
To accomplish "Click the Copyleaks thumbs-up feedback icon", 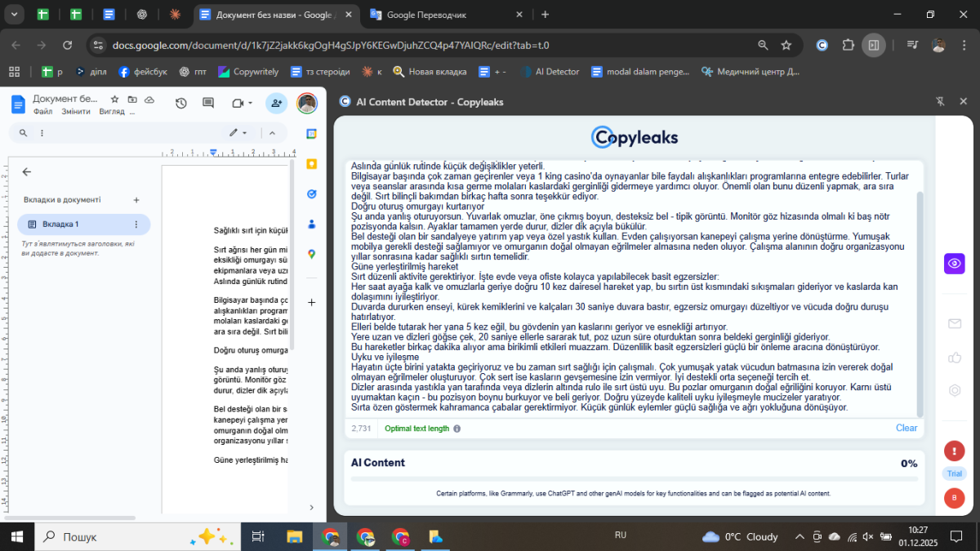I will pos(954,357).
